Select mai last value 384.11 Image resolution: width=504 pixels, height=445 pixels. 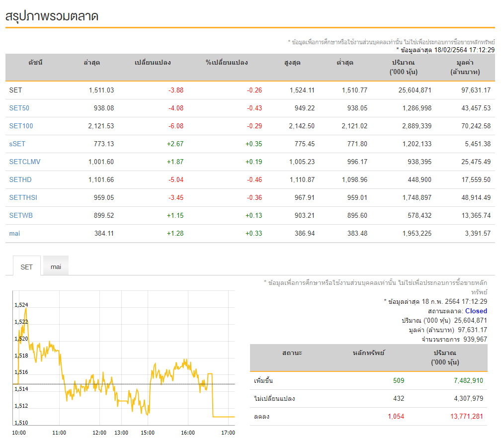104,233
